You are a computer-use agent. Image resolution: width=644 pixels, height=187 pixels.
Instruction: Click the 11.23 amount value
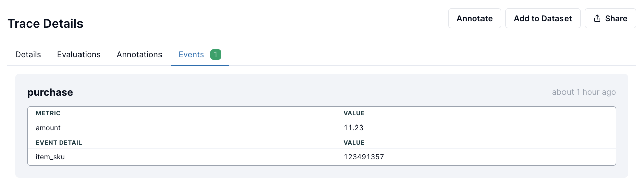pyautogui.click(x=354, y=128)
